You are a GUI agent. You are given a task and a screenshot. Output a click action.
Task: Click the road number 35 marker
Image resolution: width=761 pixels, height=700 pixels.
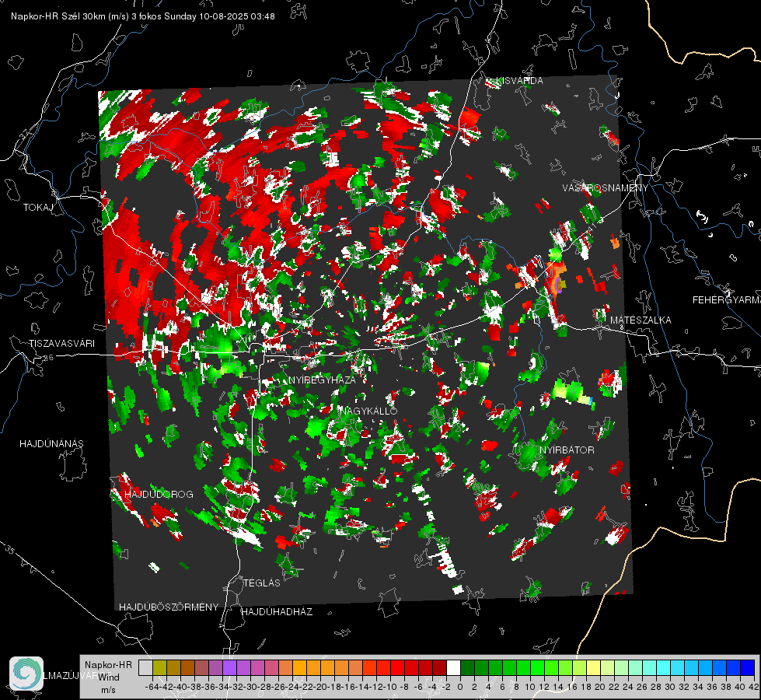coord(10,550)
